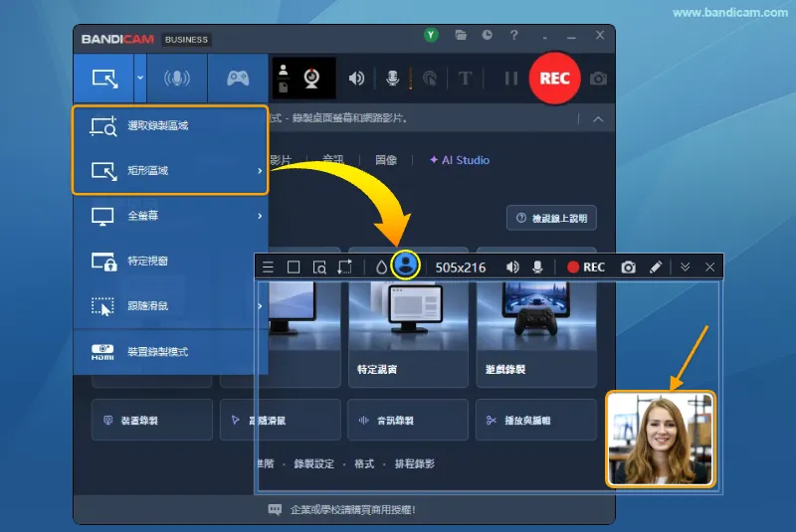
Task: Toggle text overlay T icon
Action: pyautogui.click(x=465, y=79)
